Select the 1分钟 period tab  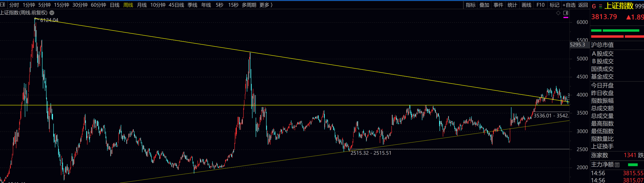coord(29,5)
